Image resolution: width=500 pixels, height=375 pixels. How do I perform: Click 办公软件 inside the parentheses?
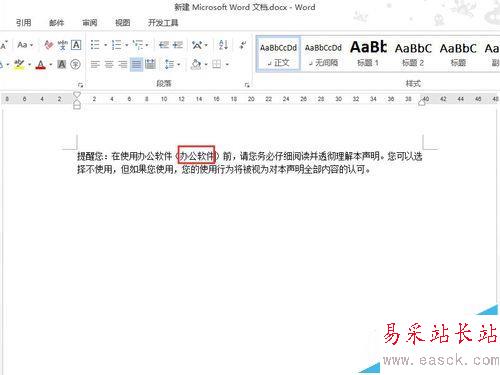[197, 156]
